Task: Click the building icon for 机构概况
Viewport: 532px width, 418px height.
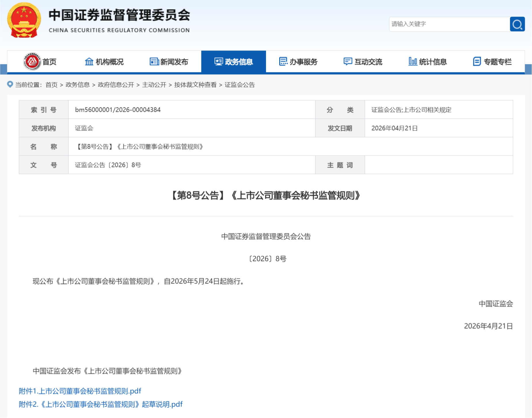Action: pos(89,61)
